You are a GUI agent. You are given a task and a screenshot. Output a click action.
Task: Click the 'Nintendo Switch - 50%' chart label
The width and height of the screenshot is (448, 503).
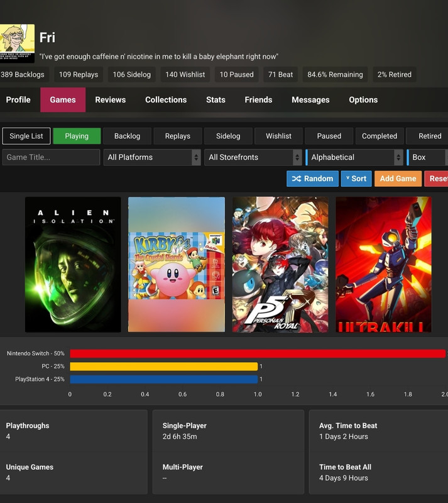pyautogui.click(x=36, y=353)
